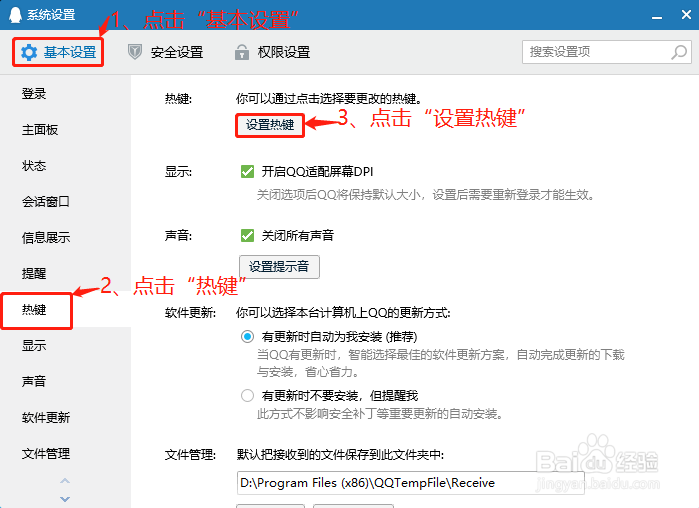Select 状态 in the sidebar
Viewport: 699px width, 508px height.
[x=34, y=166]
